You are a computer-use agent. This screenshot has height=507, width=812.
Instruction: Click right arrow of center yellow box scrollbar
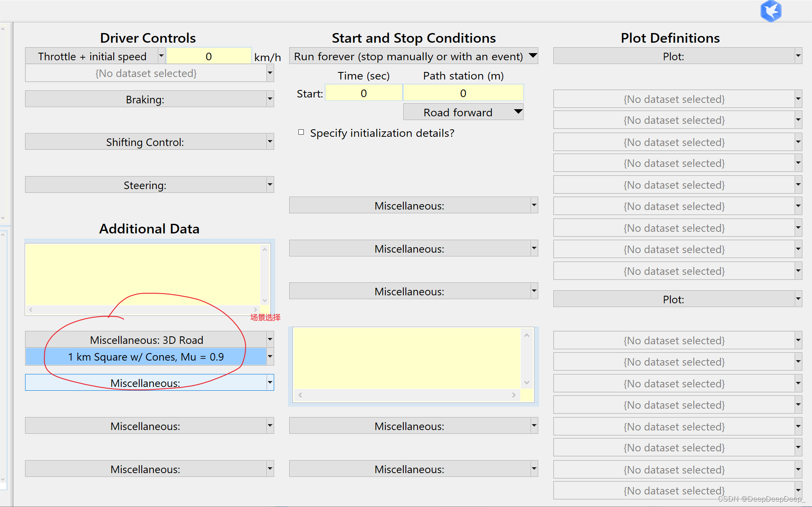(514, 395)
